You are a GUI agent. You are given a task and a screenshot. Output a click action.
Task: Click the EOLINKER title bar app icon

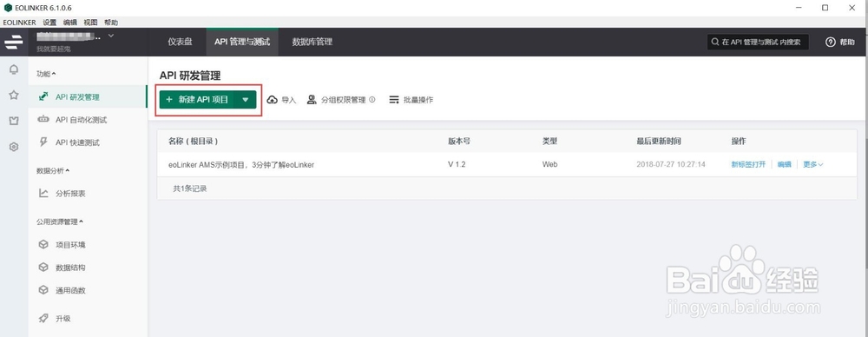click(8, 8)
